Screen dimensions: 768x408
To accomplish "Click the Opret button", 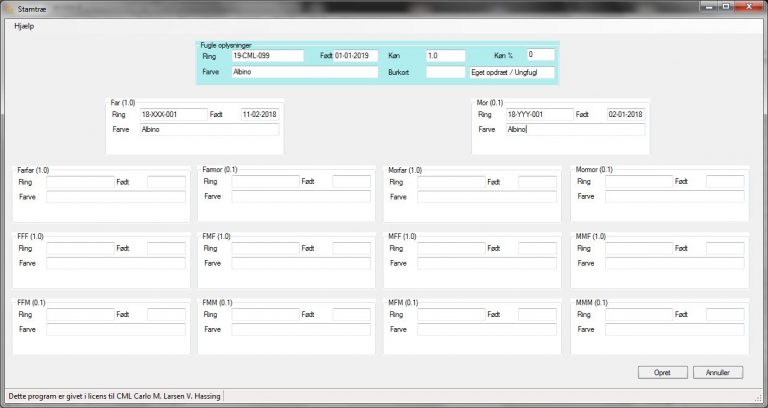I will [663, 373].
